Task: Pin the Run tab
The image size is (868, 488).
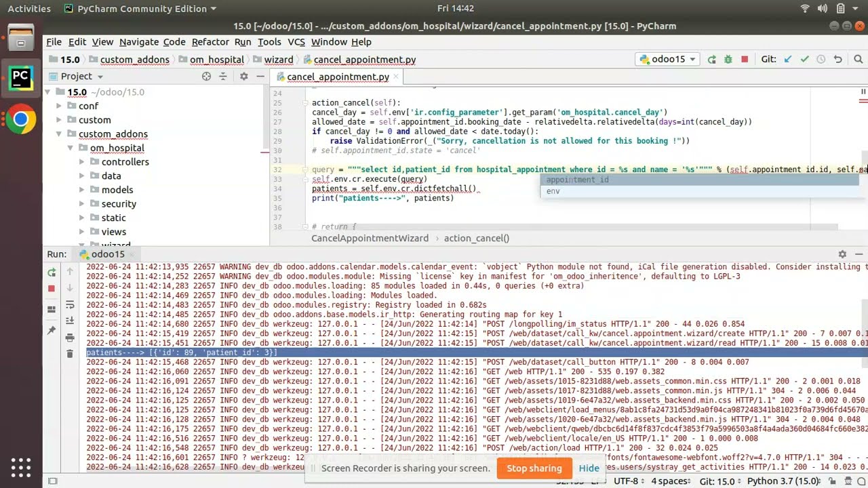Action: [x=52, y=330]
